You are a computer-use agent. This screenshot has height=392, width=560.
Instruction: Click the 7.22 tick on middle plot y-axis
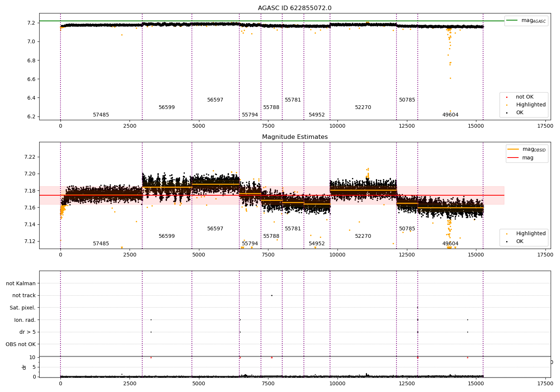(x=30, y=157)
